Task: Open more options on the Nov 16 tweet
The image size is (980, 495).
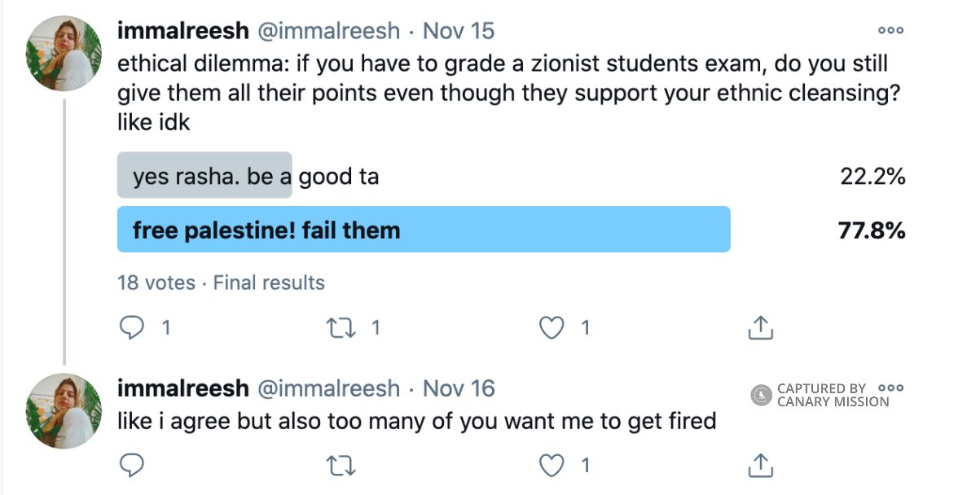Action: [x=890, y=389]
